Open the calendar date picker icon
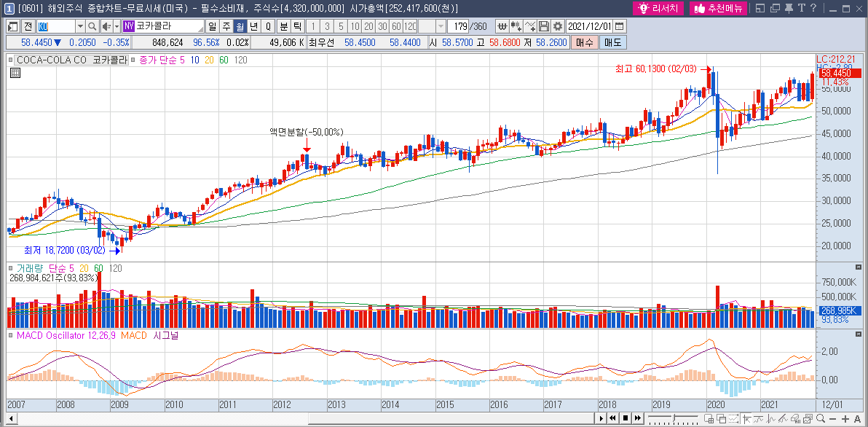This screenshot has height=427, width=868. click(x=620, y=26)
